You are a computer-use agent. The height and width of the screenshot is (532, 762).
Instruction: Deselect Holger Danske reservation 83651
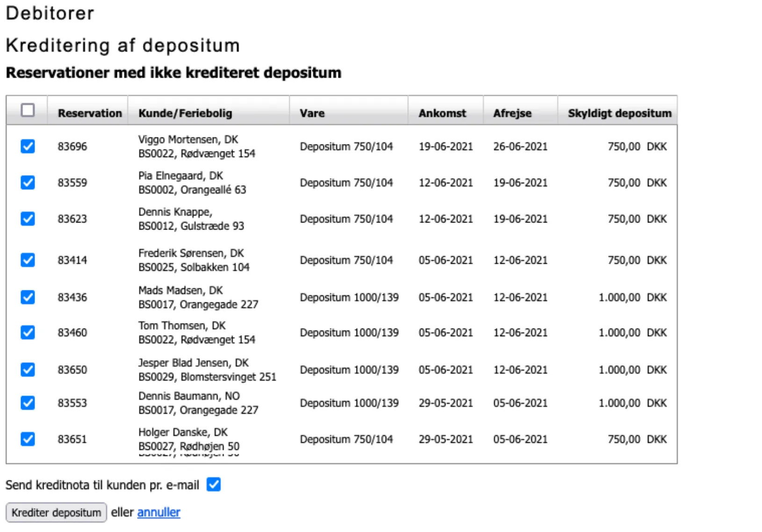click(28, 439)
